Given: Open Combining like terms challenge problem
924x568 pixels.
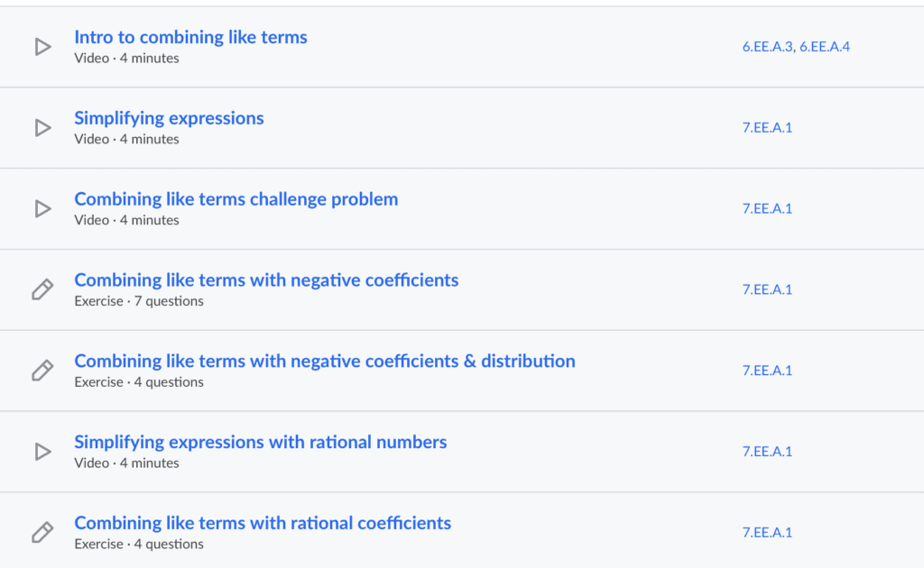Looking at the screenshot, I should click(236, 199).
